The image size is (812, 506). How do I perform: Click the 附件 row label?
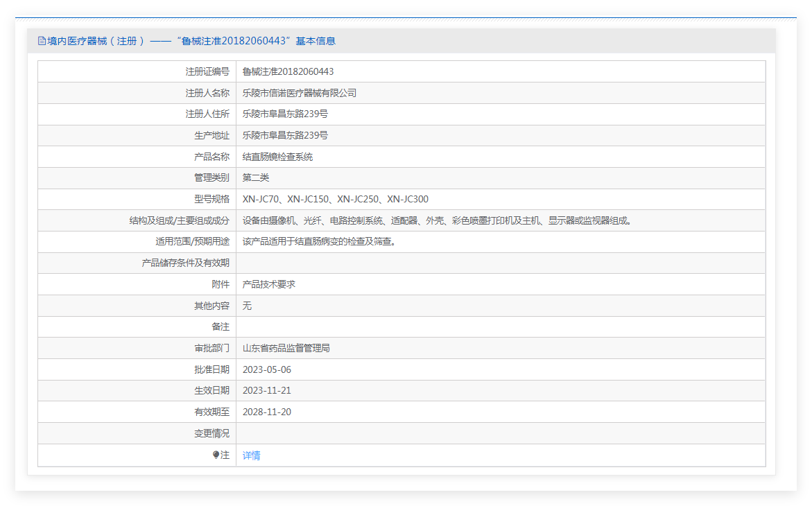pyautogui.click(x=221, y=284)
